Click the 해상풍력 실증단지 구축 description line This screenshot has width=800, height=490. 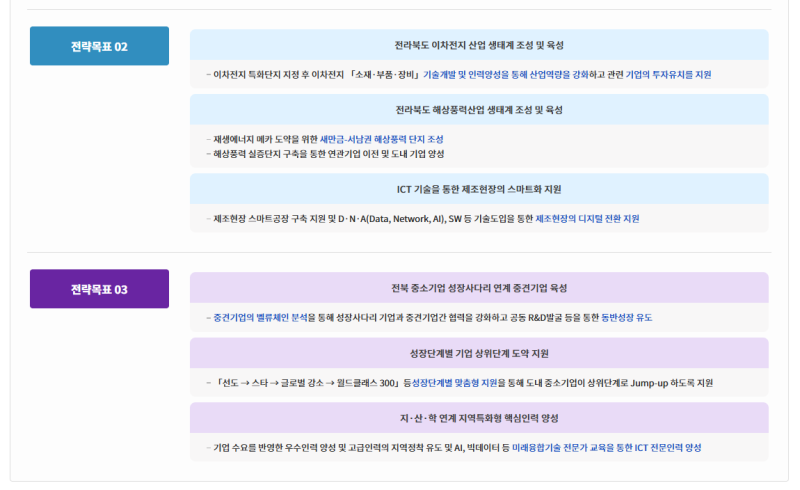point(328,154)
